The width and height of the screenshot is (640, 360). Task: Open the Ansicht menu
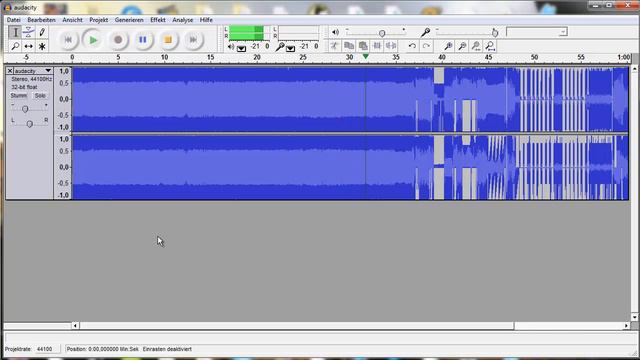click(x=72, y=20)
